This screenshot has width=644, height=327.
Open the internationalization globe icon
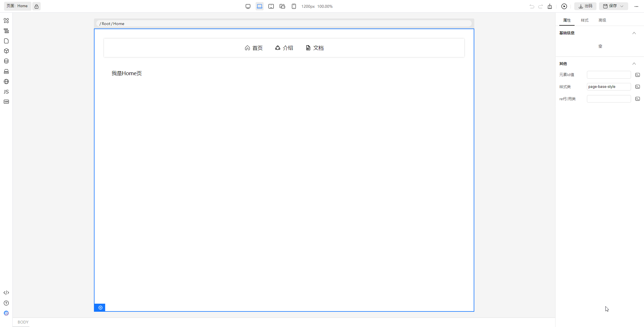pos(6,82)
